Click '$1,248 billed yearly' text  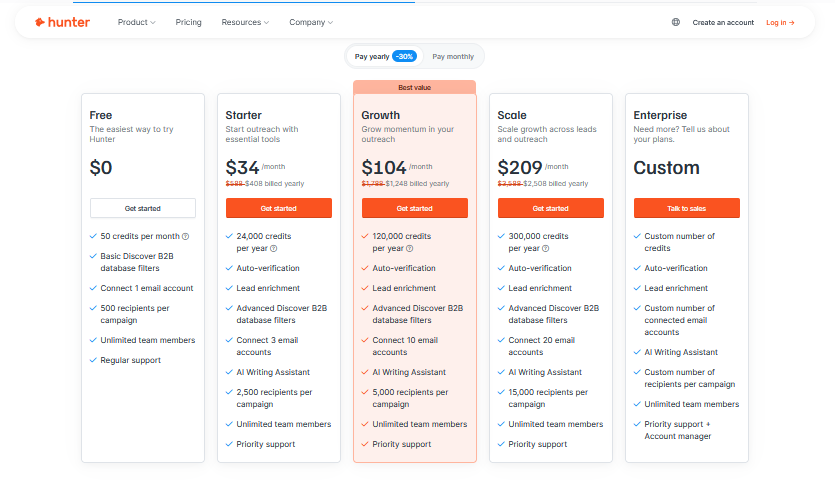(418, 184)
